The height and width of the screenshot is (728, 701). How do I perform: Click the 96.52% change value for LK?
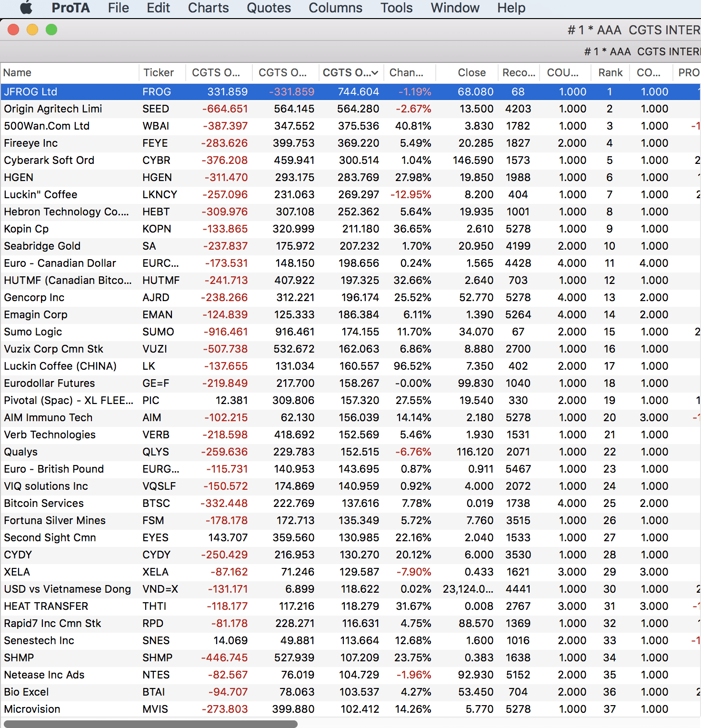tap(412, 366)
